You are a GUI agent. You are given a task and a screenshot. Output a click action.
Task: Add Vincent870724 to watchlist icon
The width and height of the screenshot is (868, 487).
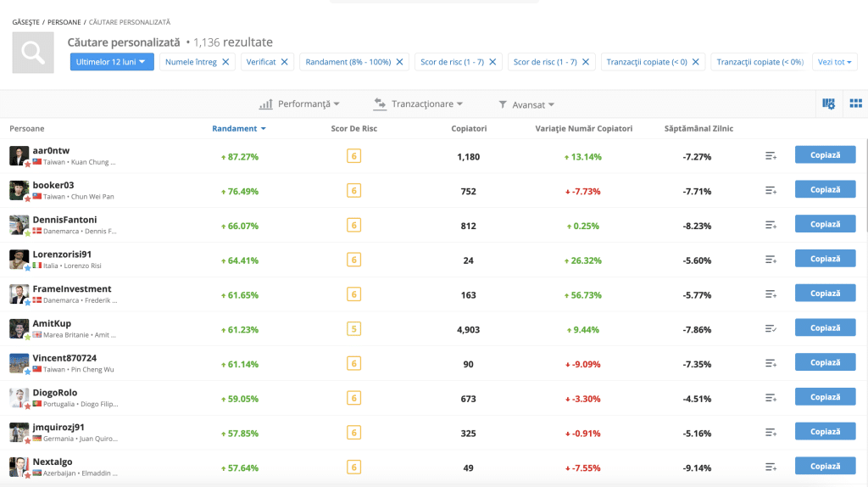coord(771,363)
